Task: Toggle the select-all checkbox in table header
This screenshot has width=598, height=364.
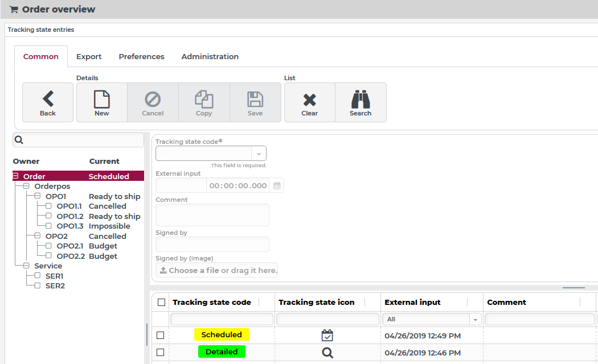Action: click(x=161, y=303)
